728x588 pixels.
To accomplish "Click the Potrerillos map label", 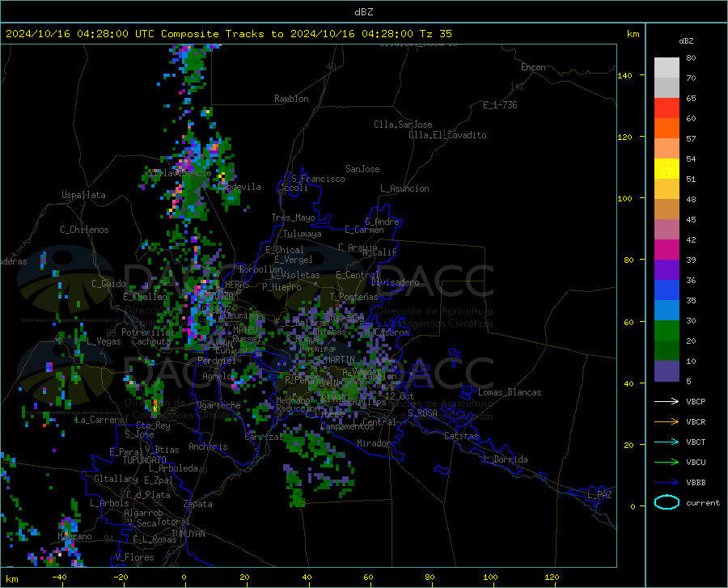I will point(148,332).
